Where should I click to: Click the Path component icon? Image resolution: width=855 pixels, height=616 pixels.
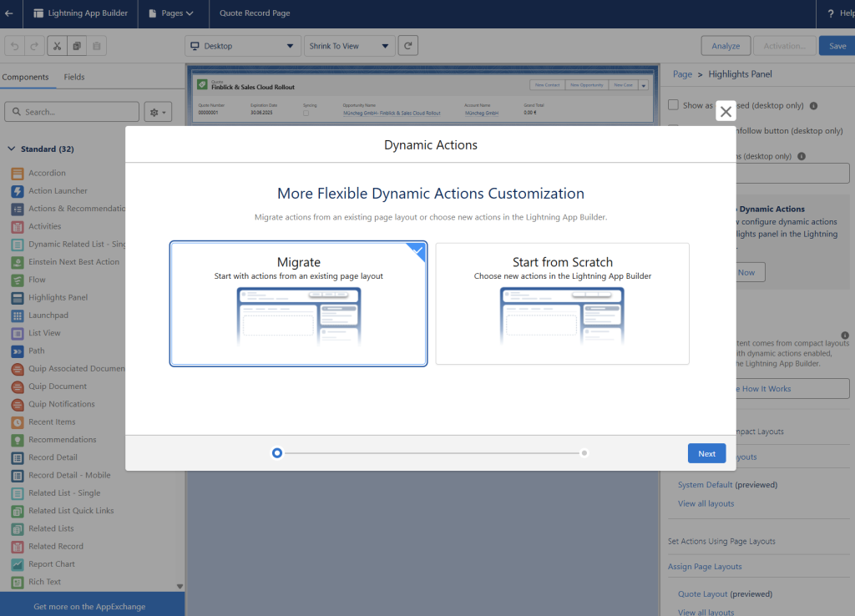pos(17,351)
